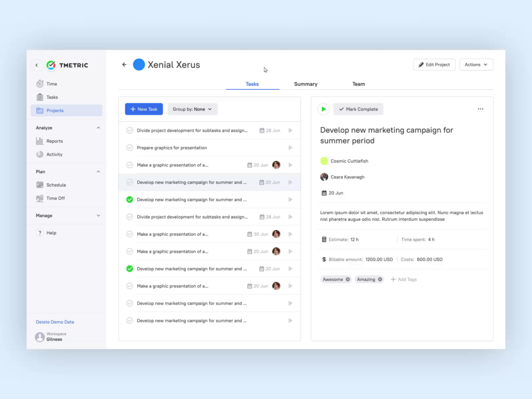Screen dimensions: 532x399
Task: Click the Reports bar chart icon
Action: [x=40, y=141]
